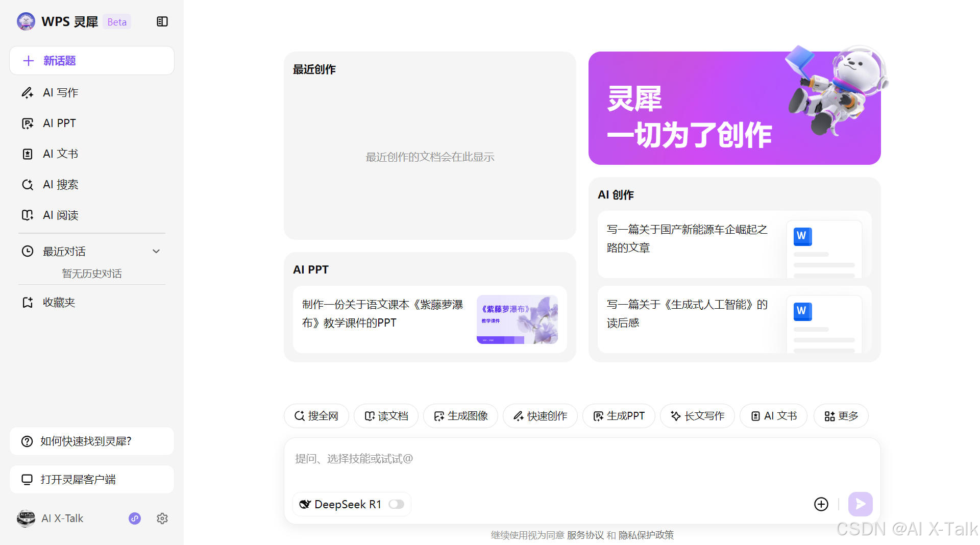
Task: Choose the 快速创作 skill chip
Action: coord(540,416)
